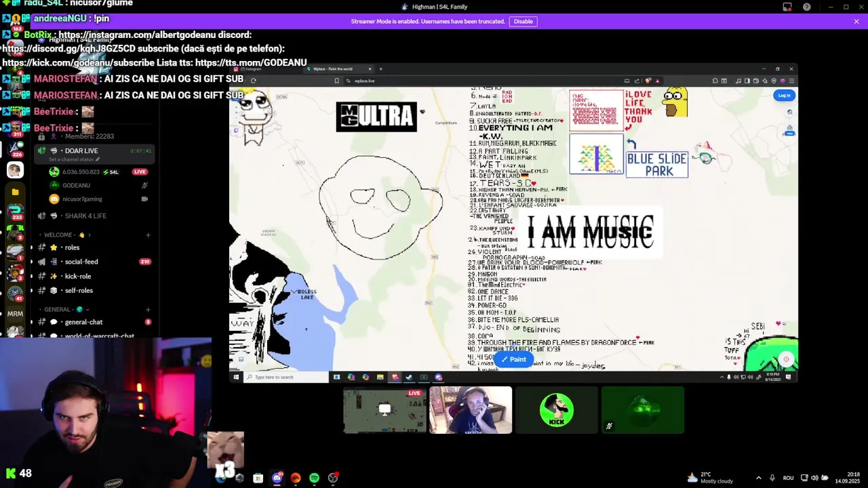Open the Brave shields lion icon
Viewport: 868px width, 488px height.
(x=649, y=81)
